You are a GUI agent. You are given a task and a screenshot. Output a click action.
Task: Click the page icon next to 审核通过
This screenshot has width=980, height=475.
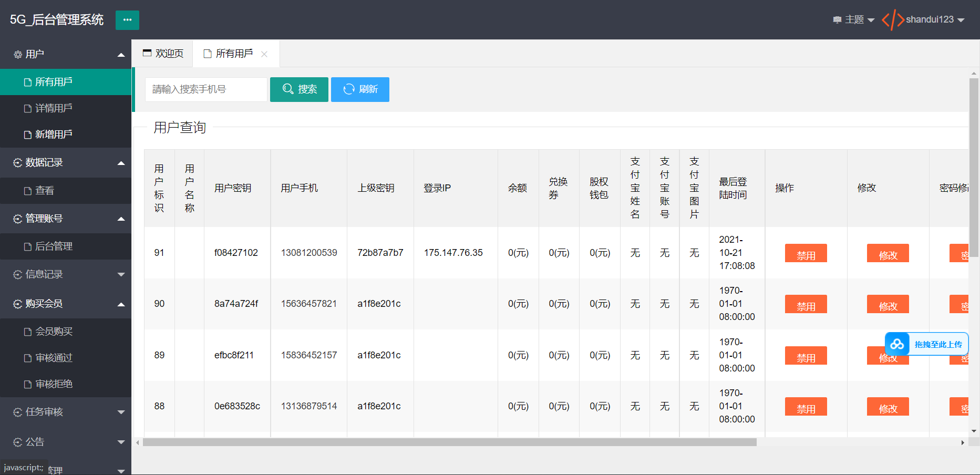(28, 358)
